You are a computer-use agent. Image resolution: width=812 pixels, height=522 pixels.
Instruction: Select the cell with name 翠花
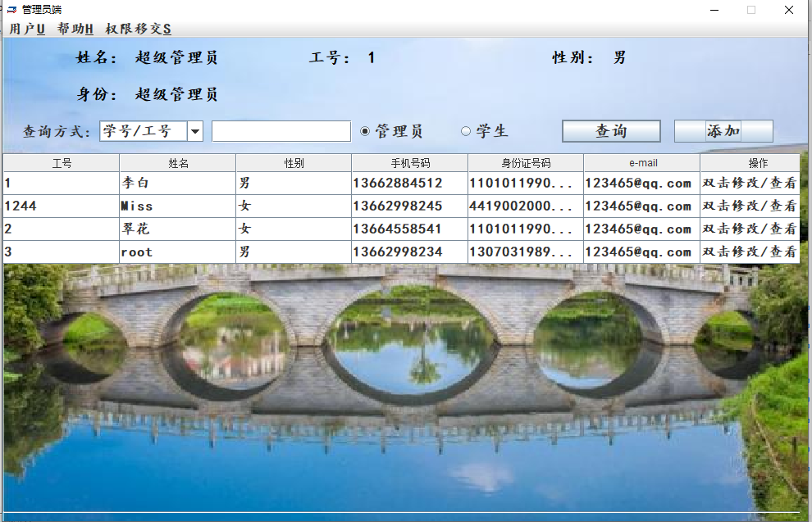[x=178, y=229]
